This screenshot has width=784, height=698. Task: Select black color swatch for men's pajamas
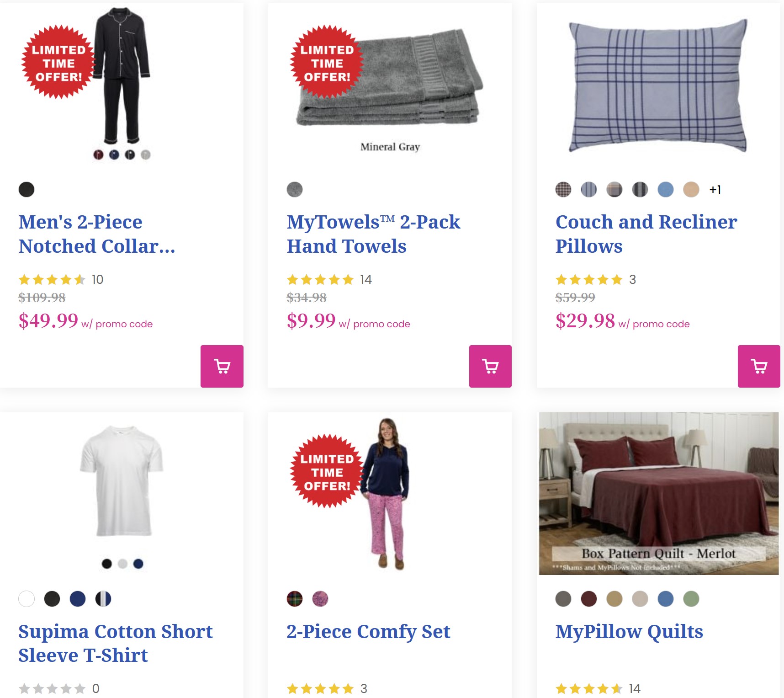(x=26, y=189)
